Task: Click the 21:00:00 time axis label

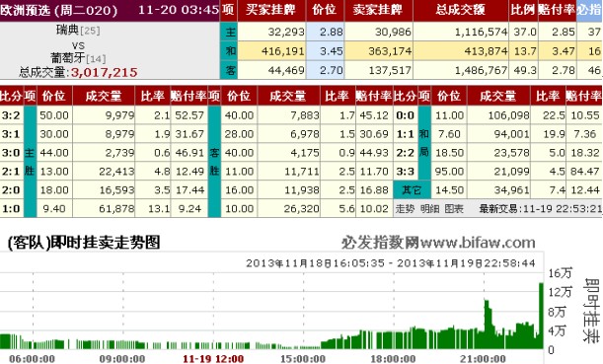Action: [x=483, y=359]
